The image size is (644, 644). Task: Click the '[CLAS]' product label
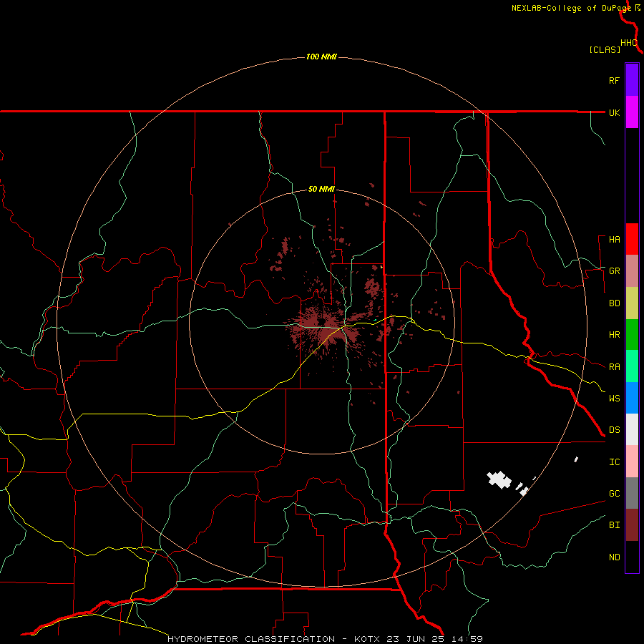[x=605, y=49]
